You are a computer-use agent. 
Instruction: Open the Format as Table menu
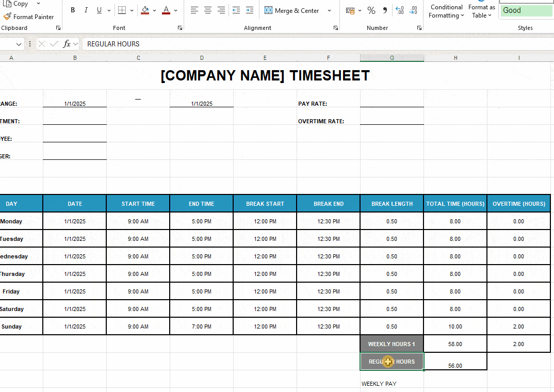(481, 11)
